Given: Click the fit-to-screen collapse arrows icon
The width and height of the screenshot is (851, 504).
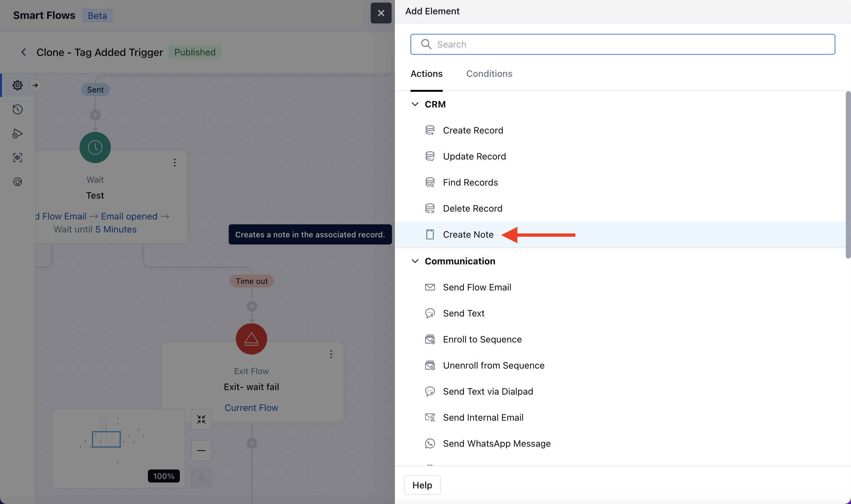Looking at the screenshot, I should click(201, 419).
